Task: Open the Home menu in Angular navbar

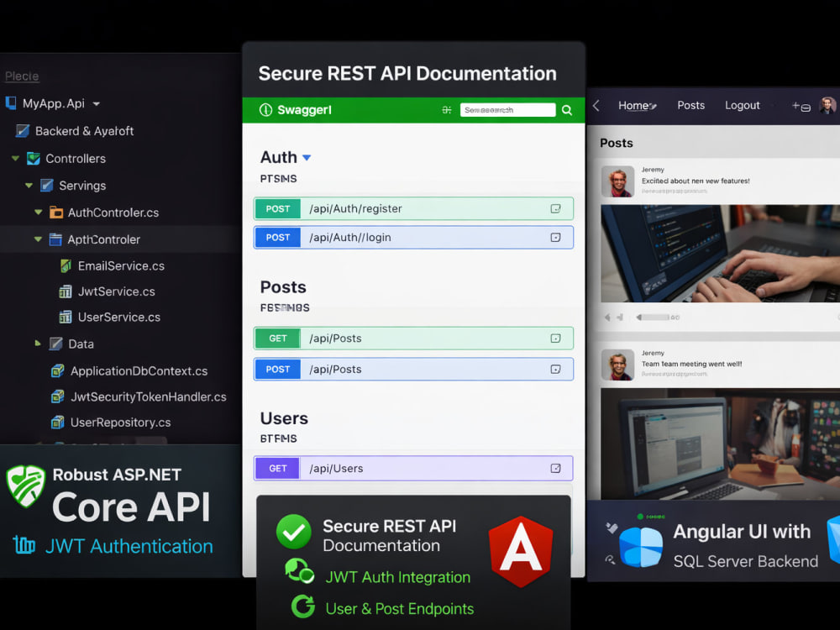Action: [x=637, y=106]
